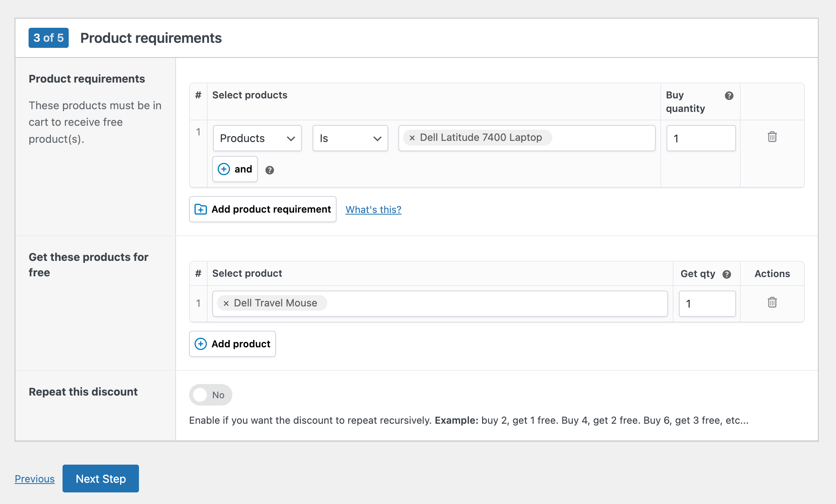Open the 'What's this?' link
Screen dimensions: 836x504
tap(373, 210)
